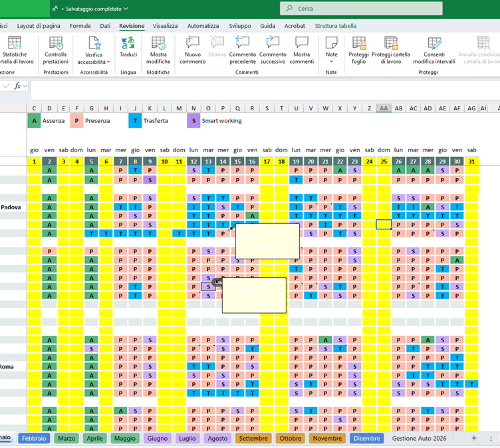Select column N header
Viewport: 500px width, 448px height.
click(x=193, y=108)
